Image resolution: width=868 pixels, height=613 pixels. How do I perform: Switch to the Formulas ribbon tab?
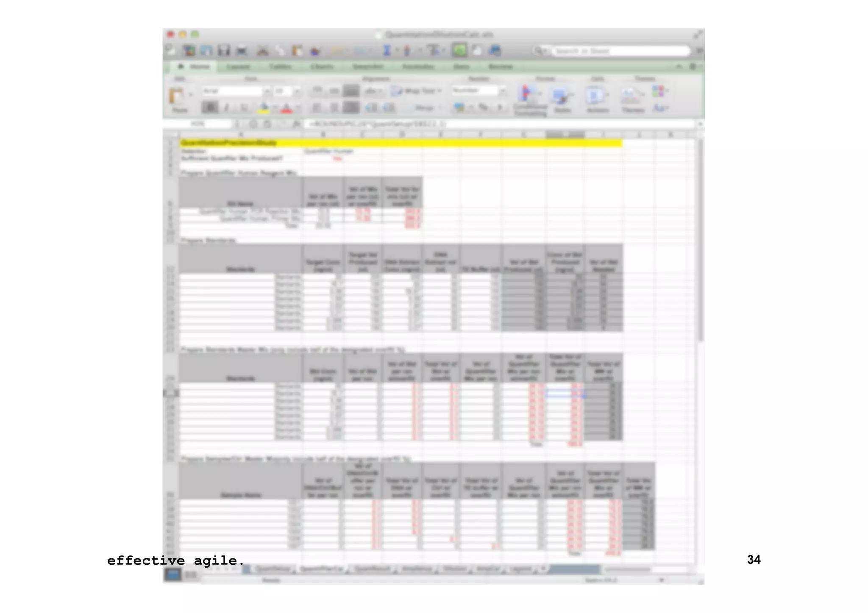pos(418,67)
